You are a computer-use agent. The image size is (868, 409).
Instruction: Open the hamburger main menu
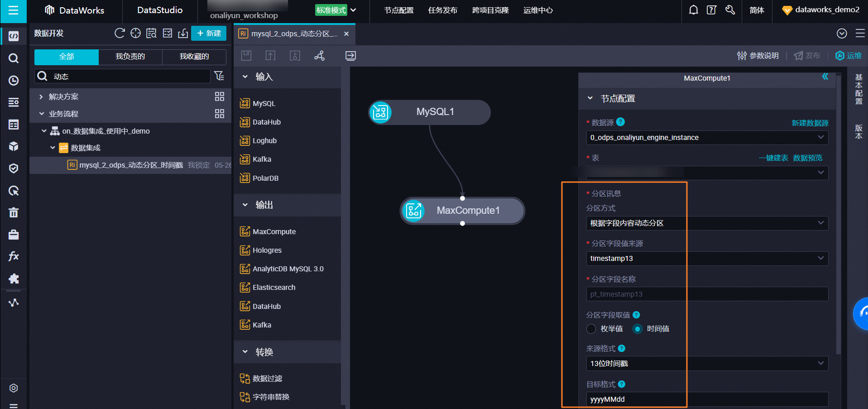tap(14, 10)
